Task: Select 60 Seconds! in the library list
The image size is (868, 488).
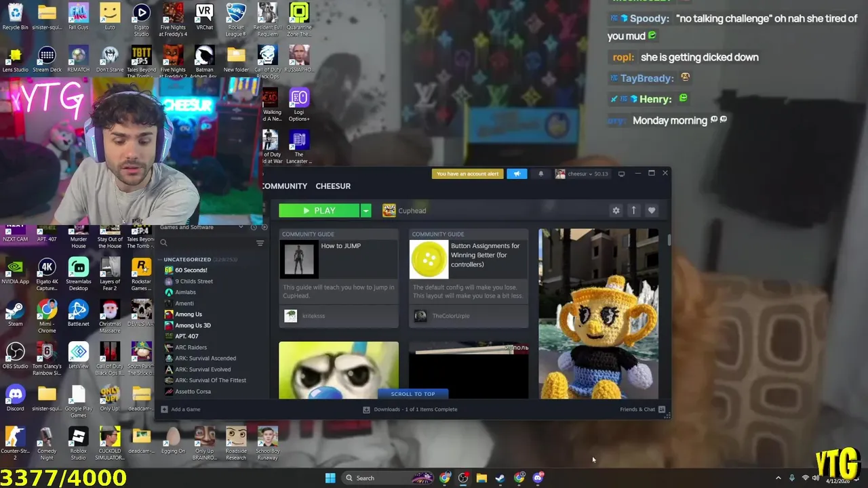Action: tap(191, 270)
